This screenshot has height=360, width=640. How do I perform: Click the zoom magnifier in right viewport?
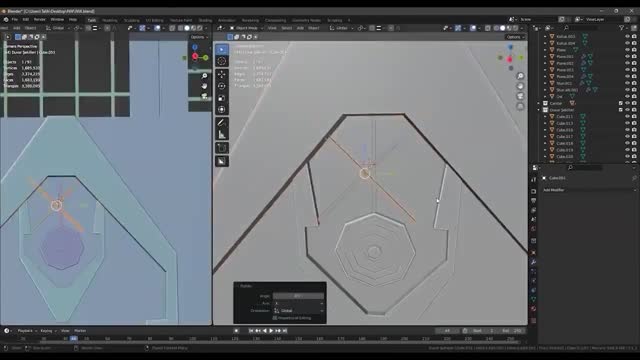coord(520,76)
